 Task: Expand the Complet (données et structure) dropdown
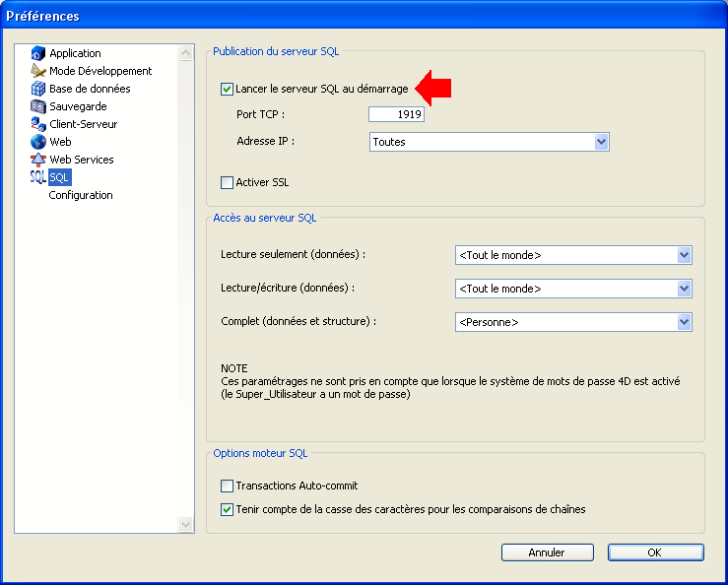[685, 322]
